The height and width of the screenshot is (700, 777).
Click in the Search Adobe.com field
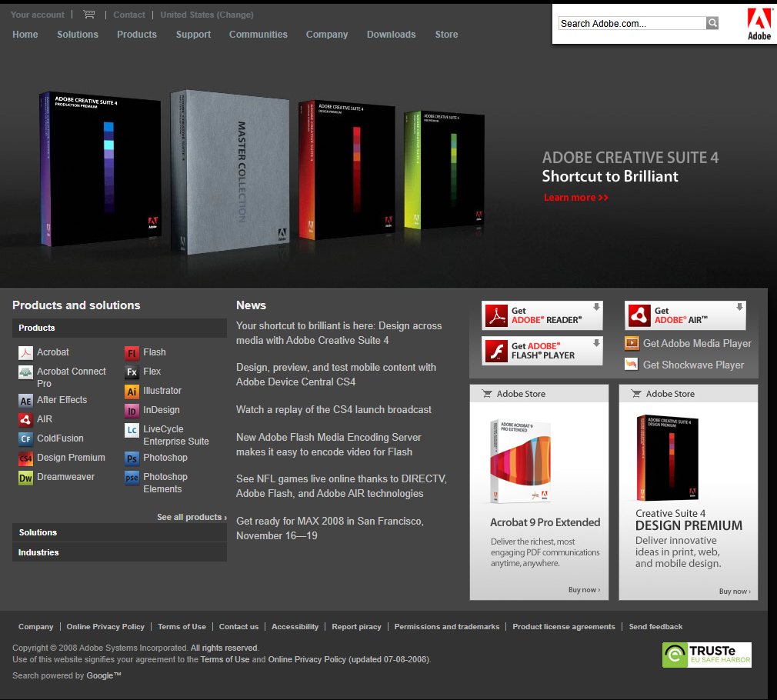pos(632,23)
